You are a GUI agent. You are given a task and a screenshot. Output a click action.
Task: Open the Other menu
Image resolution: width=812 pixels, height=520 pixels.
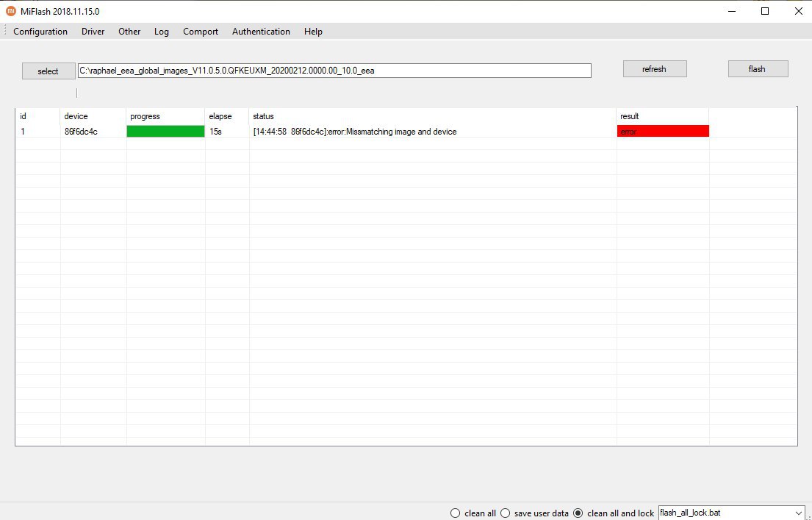[x=129, y=32]
